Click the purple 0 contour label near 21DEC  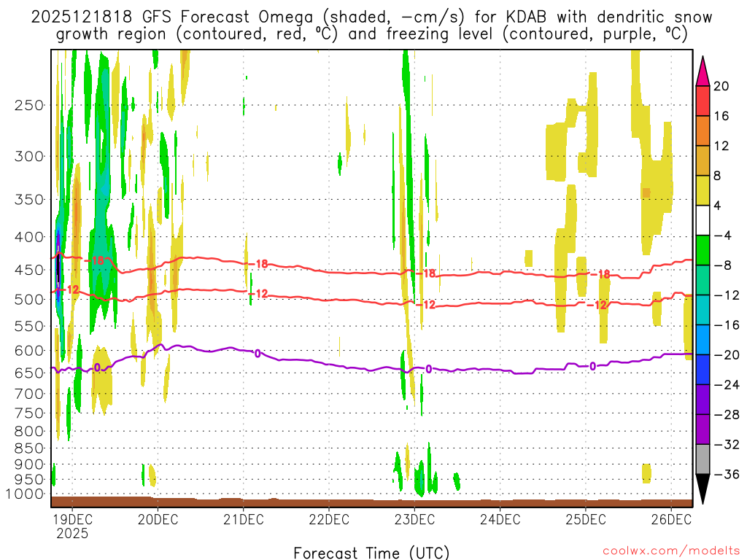258,354
